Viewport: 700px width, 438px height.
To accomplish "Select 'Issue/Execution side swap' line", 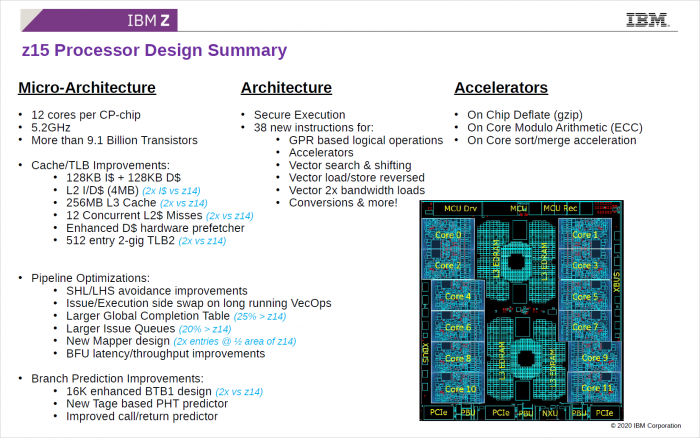I will 199,303.
